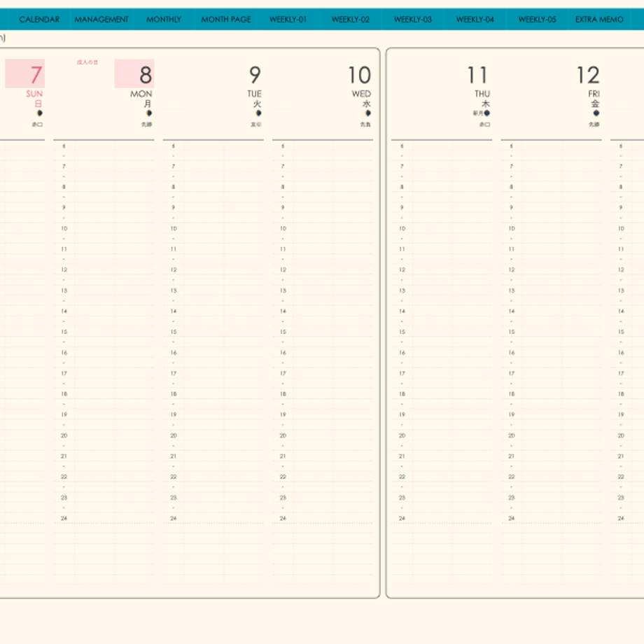
Task: Click the 先勝 label under Friday
Action: click(x=594, y=124)
